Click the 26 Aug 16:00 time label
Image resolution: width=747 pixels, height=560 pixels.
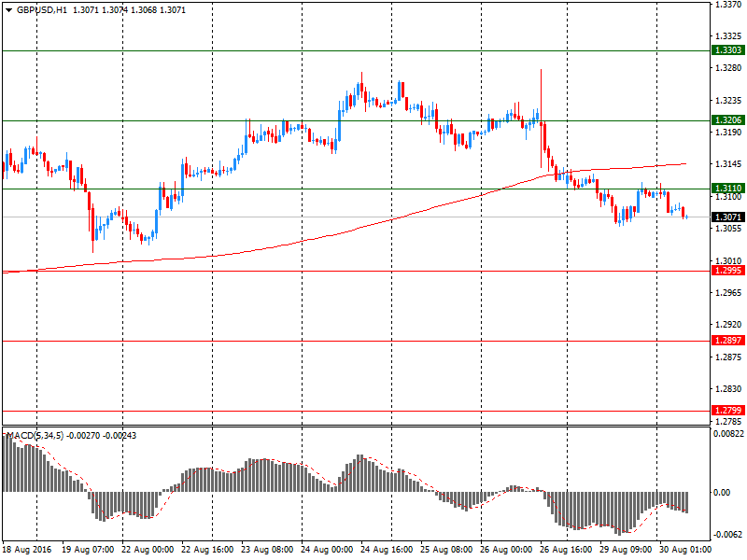pyautogui.click(x=566, y=550)
